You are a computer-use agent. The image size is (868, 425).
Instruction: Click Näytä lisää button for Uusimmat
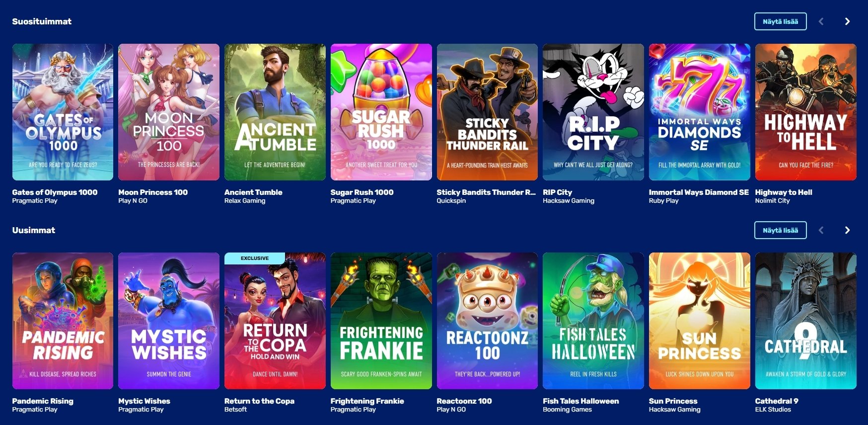(780, 230)
